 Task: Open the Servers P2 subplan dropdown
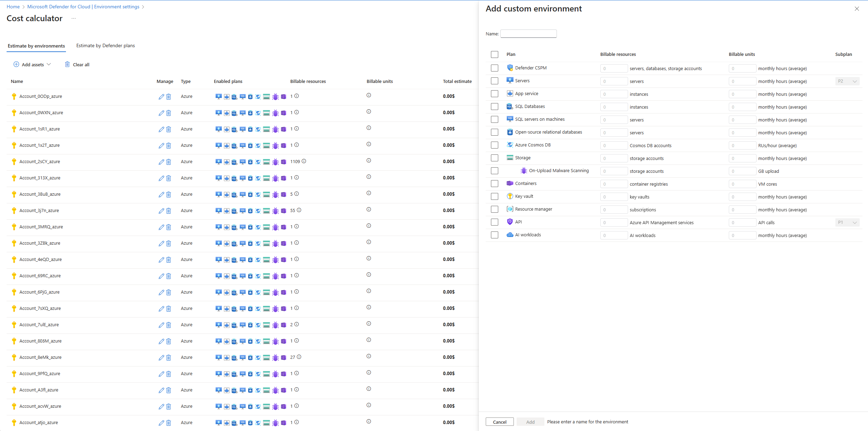click(847, 81)
